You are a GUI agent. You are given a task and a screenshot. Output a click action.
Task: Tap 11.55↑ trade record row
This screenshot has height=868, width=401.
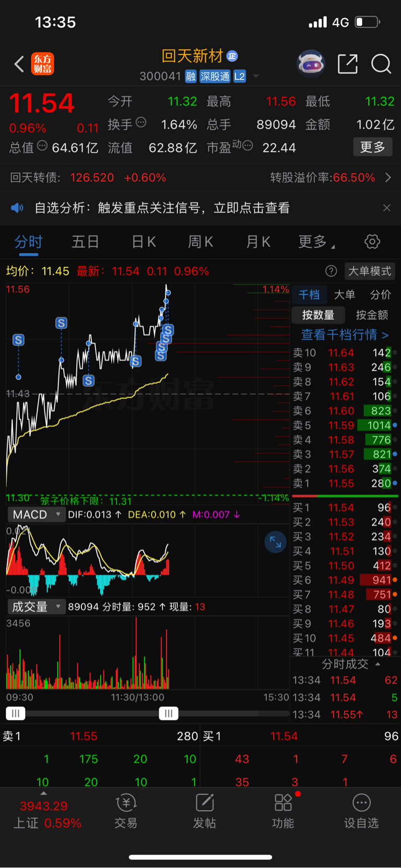345,715
